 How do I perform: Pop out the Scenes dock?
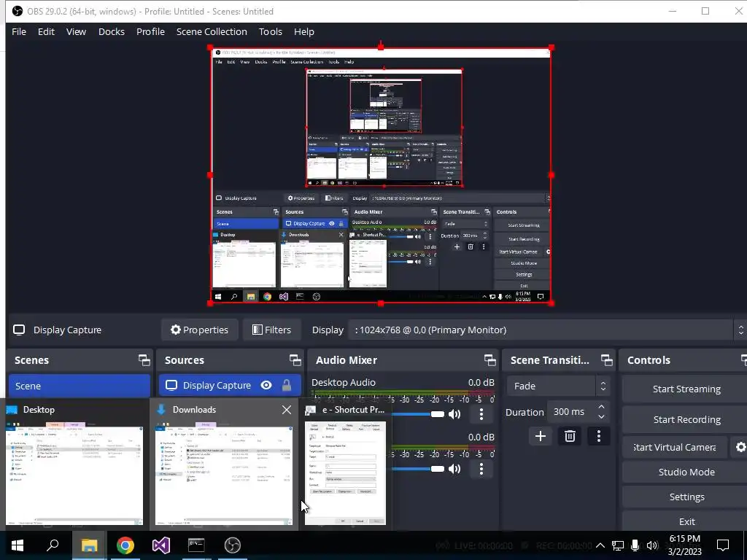[144, 360]
